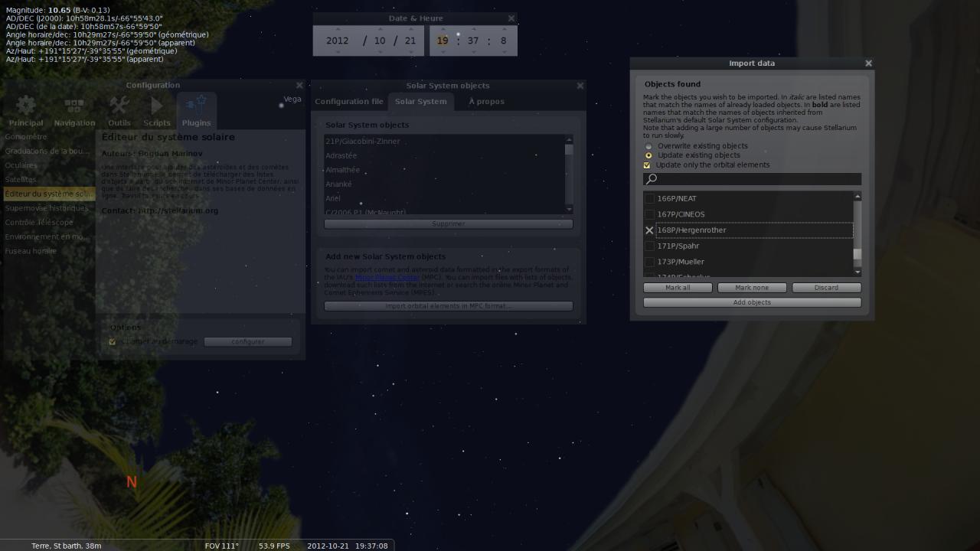The width and height of the screenshot is (980, 551).
Task: Decrease the year with its down arrow
Action: [338, 52]
